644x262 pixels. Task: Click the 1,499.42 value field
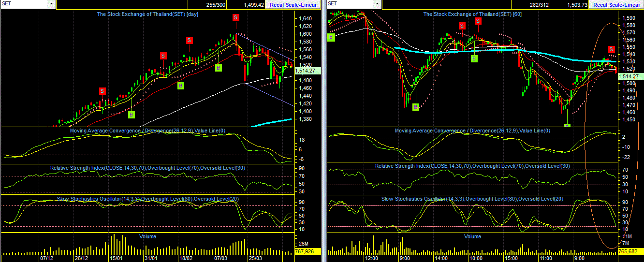coord(246,5)
